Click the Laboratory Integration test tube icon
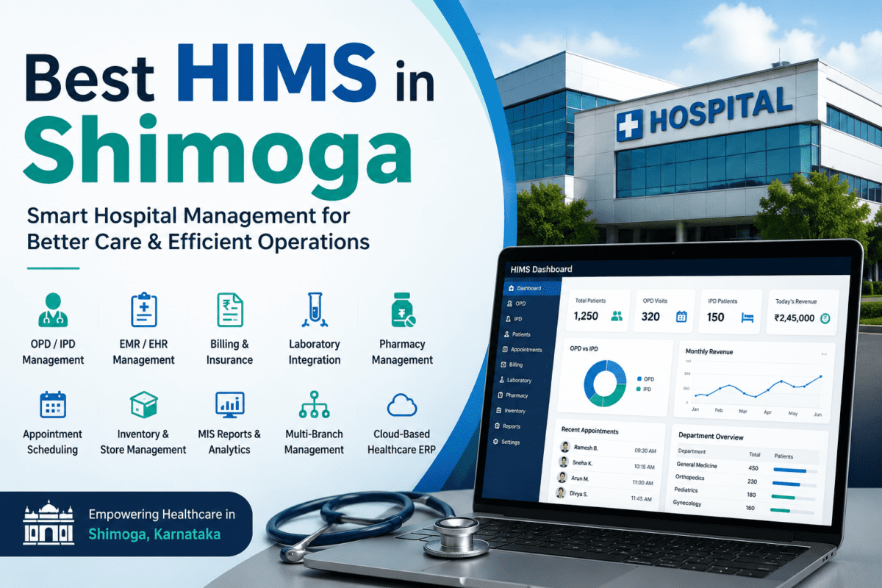This screenshot has height=588, width=882. 314,309
